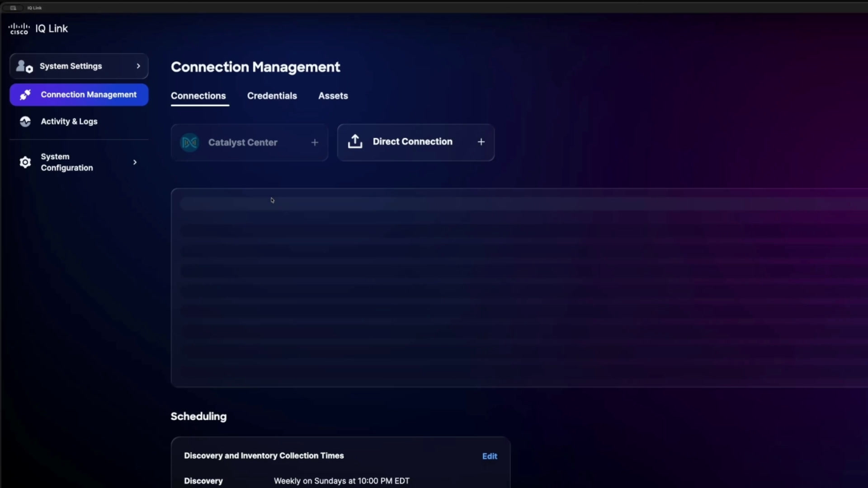The width and height of the screenshot is (868, 488).
Task: Expand the System Settings chevron
Action: [138, 66]
